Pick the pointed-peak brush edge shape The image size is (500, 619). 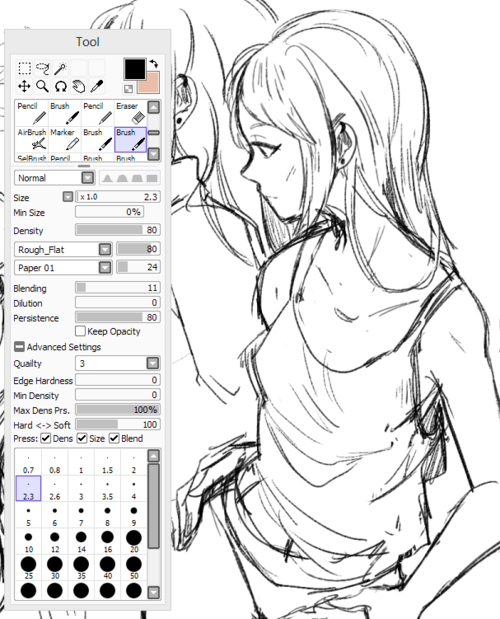click(x=107, y=178)
